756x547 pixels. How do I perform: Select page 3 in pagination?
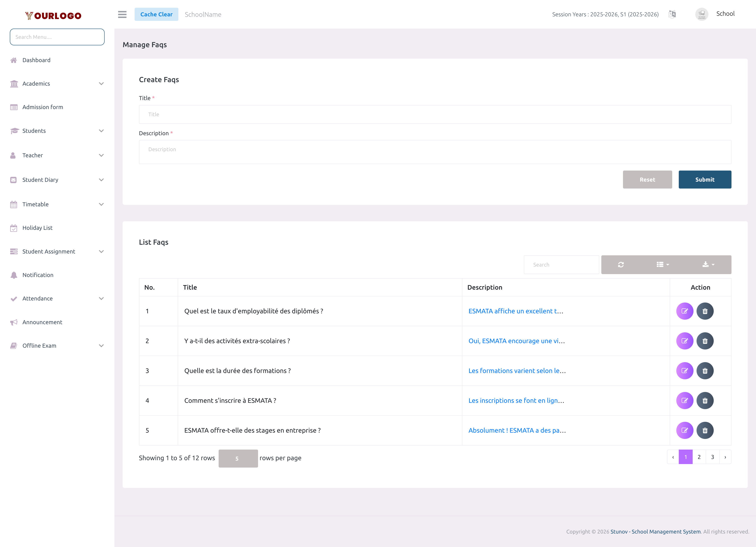pyautogui.click(x=712, y=457)
